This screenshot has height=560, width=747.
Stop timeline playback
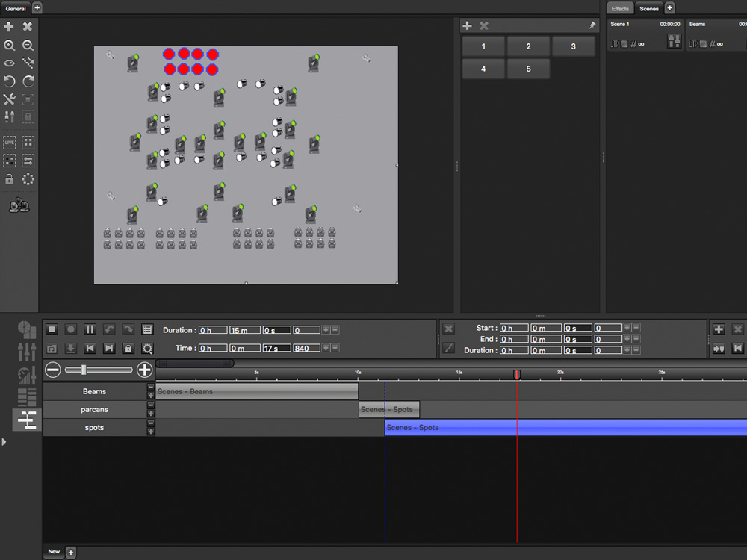[x=52, y=329]
